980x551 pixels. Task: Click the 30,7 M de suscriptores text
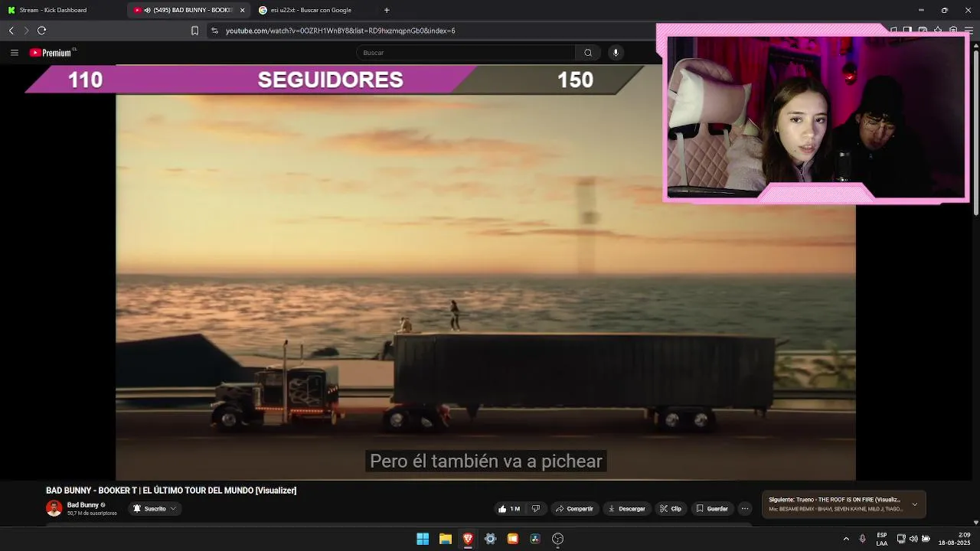pyautogui.click(x=92, y=514)
